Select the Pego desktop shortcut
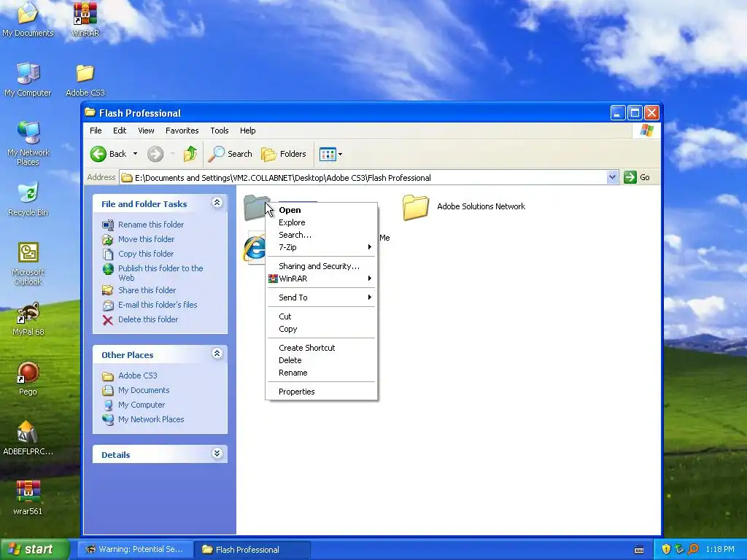Screen dimensions: 747x560 click(x=28, y=378)
